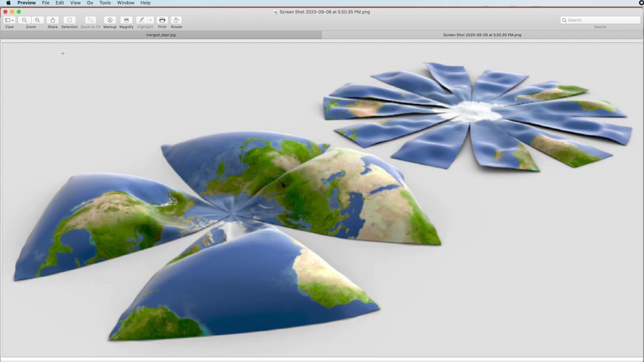Rotate the image using the Rotate icon
644x362 pixels.
coord(176,20)
